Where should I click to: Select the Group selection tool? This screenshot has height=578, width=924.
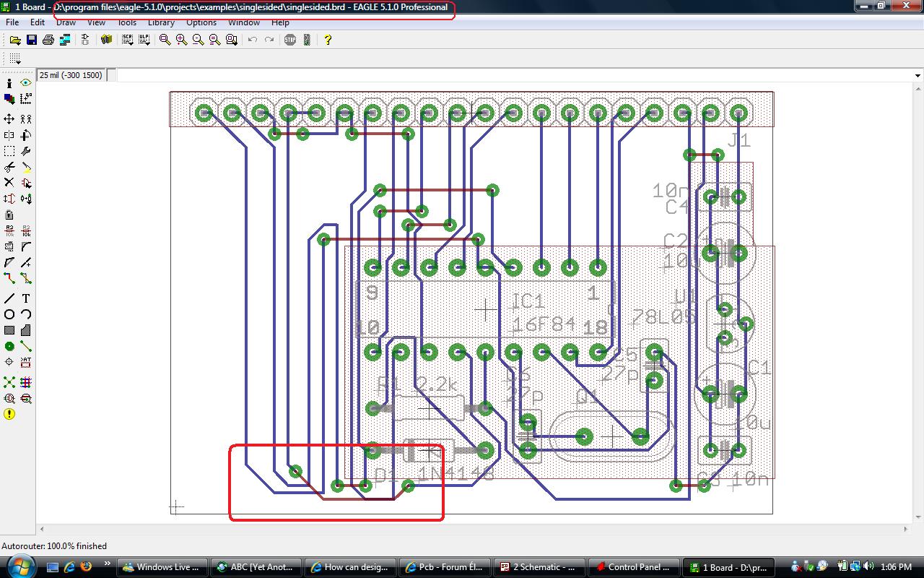tap(9, 151)
